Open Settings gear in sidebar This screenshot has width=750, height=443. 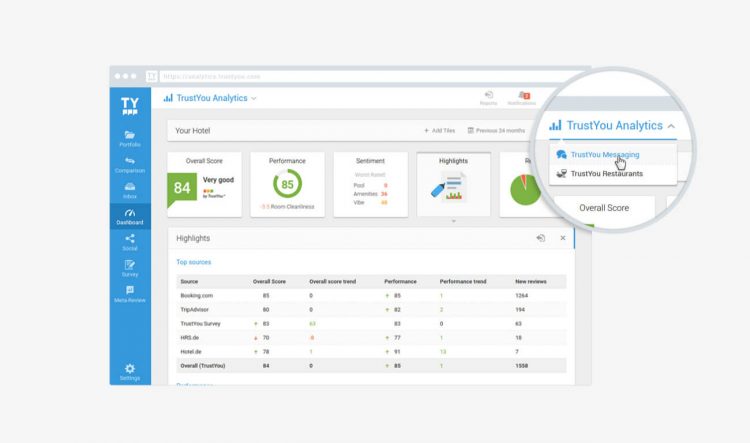click(130, 369)
